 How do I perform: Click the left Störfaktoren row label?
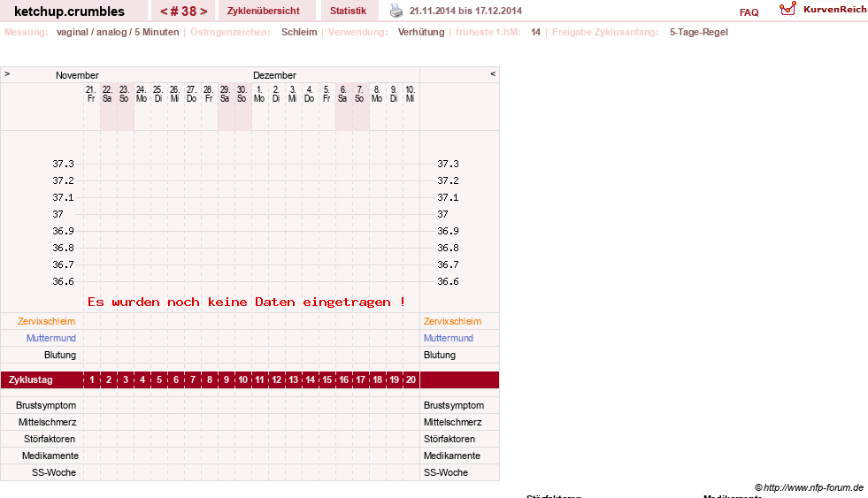50,439
